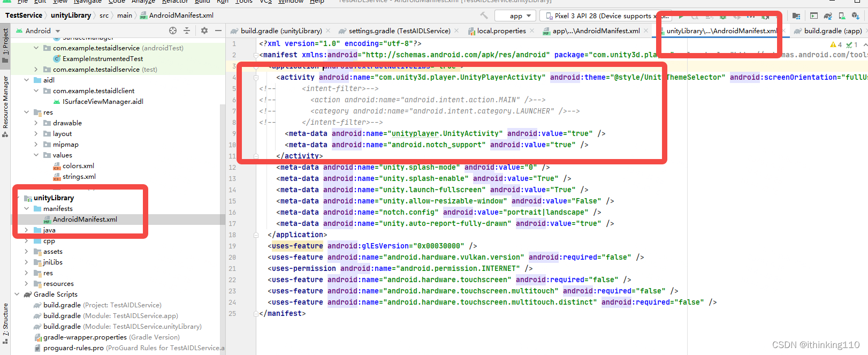Click the fold toggle beside the closing manifest tag
The width and height of the screenshot is (868, 355).
(x=256, y=314)
